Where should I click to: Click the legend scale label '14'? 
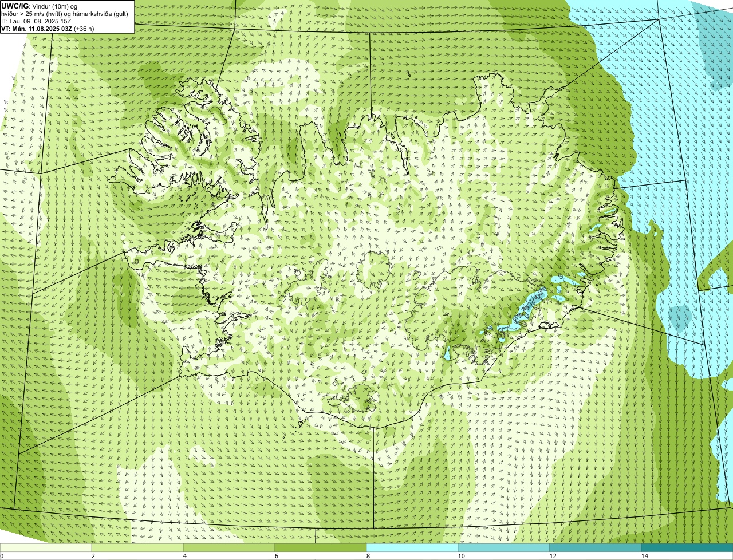pyautogui.click(x=644, y=556)
